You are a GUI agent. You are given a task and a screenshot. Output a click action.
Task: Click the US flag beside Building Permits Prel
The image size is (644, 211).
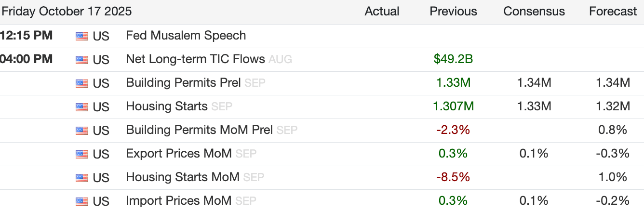click(x=82, y=83)
